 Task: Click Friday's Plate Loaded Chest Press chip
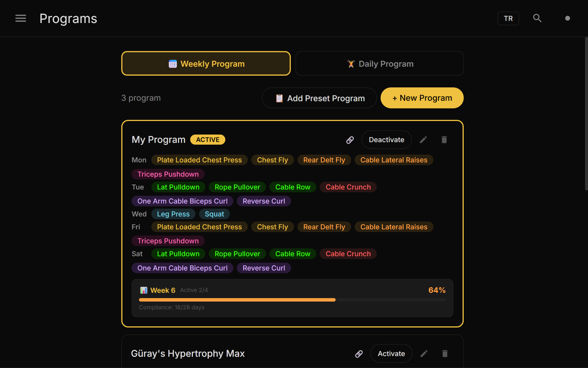tap(199, 227)
